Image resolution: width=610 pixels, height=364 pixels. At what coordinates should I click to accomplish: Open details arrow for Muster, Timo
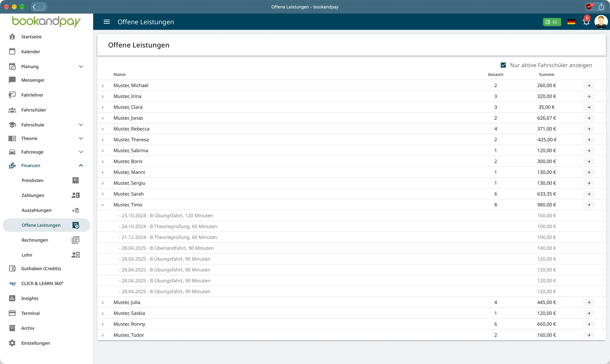click(589, 205)
